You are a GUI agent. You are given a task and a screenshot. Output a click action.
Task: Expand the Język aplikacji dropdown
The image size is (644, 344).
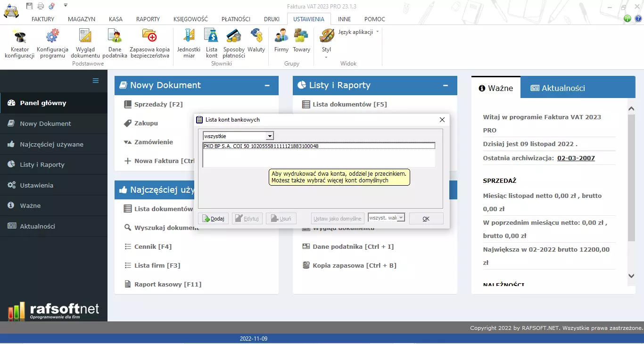377,32
